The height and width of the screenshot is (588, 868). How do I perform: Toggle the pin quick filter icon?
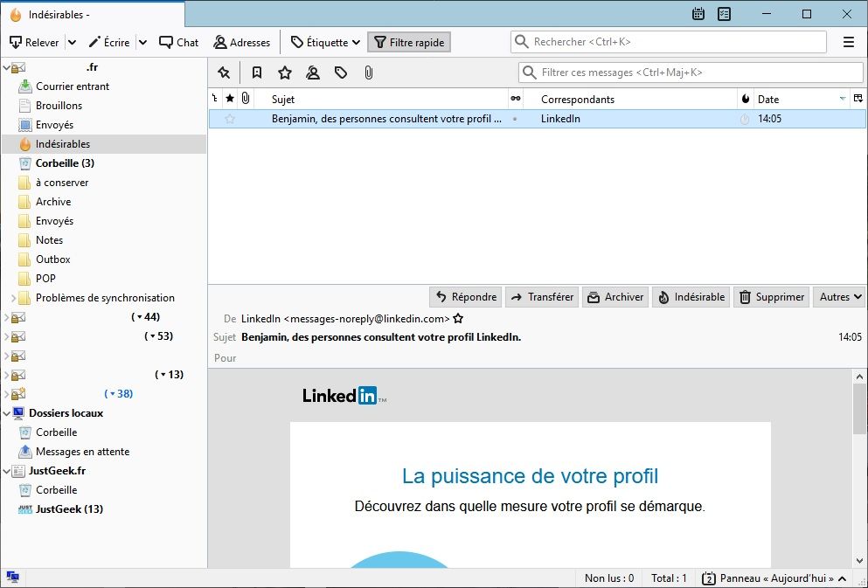224,73
